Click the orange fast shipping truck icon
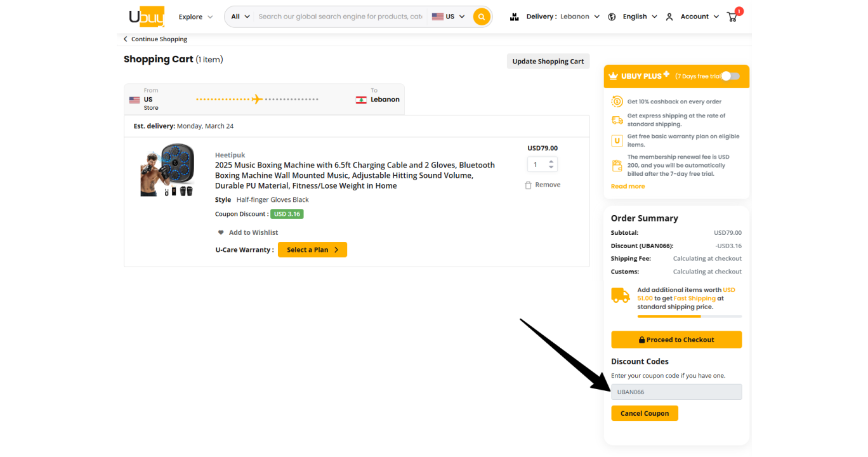Screen dimensions: 868x457 (621, 295)
